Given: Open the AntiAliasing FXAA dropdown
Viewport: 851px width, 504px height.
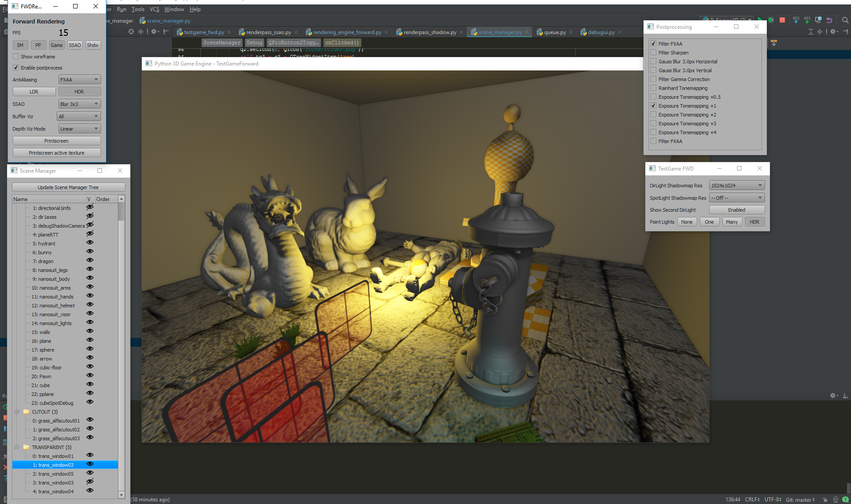Looking at the screenshot, I should 80,79.
